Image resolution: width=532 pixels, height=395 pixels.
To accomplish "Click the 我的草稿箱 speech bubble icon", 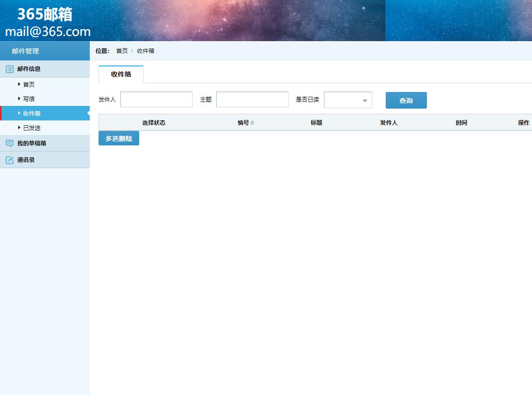I will coord(9,143).
